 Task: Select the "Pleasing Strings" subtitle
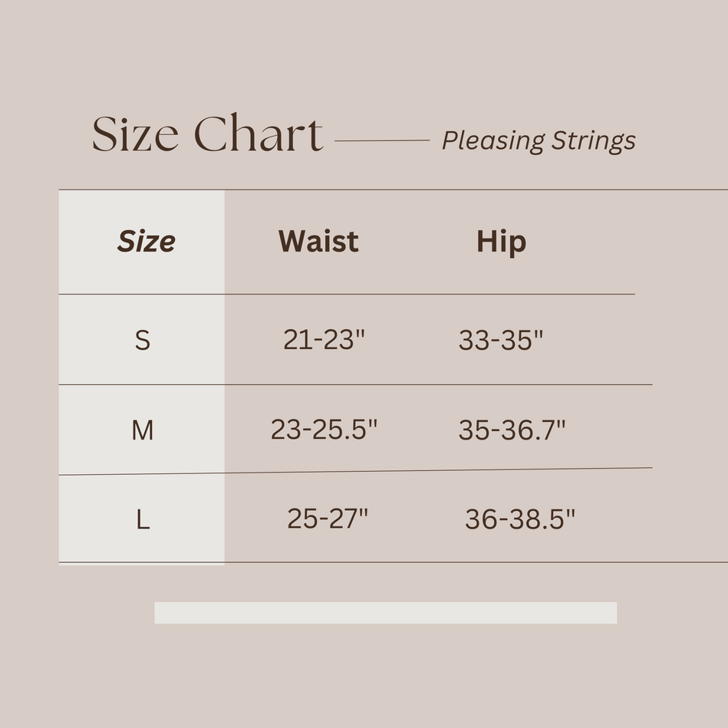[539, 140]
